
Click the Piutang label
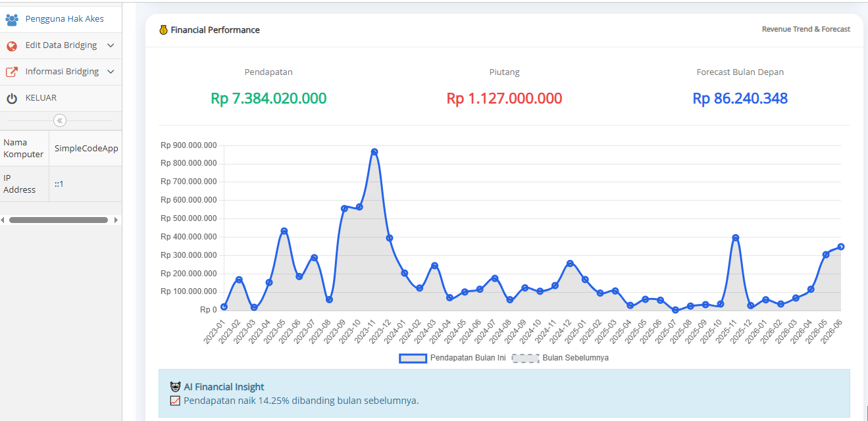504,72
